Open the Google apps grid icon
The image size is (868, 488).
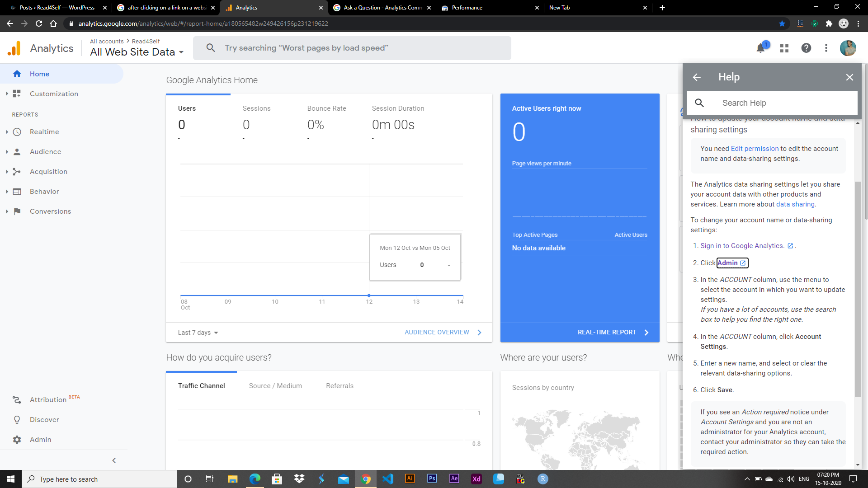coord(784,48)
